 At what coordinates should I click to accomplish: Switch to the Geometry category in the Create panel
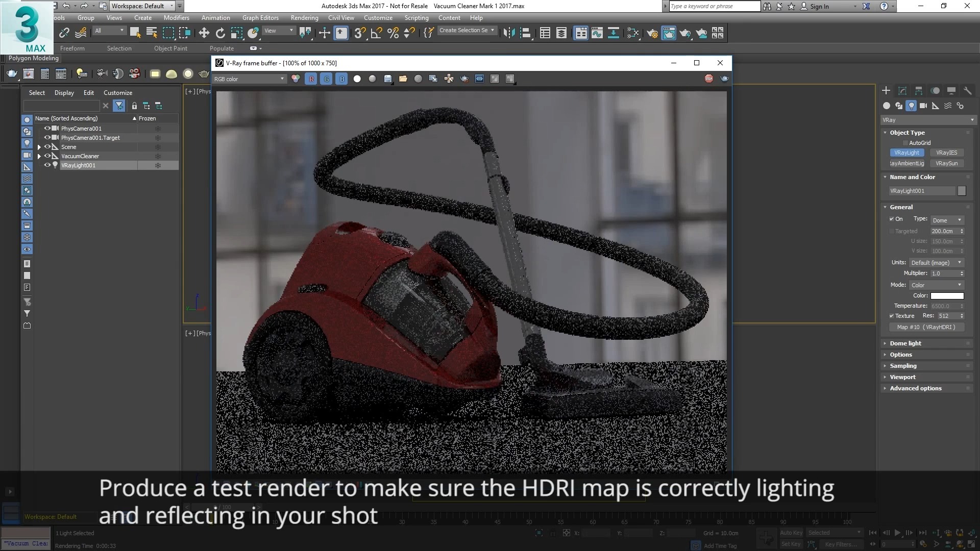(x=887, y=106)
